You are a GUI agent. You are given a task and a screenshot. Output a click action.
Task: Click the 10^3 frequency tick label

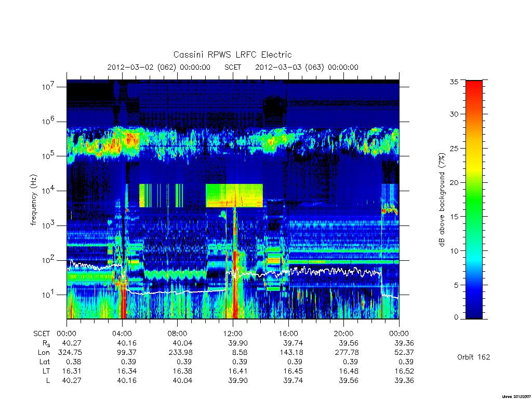pos(48,225)
